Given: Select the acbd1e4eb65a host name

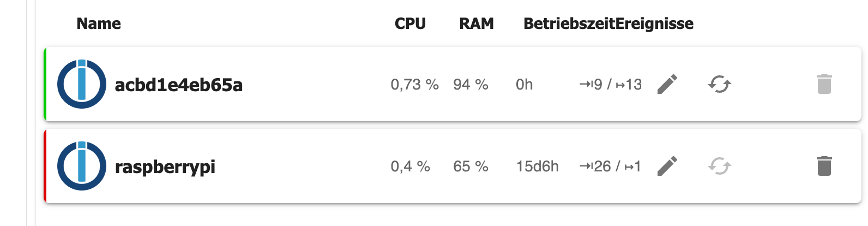Looking at the screenshot, I should tap(179, 85).
